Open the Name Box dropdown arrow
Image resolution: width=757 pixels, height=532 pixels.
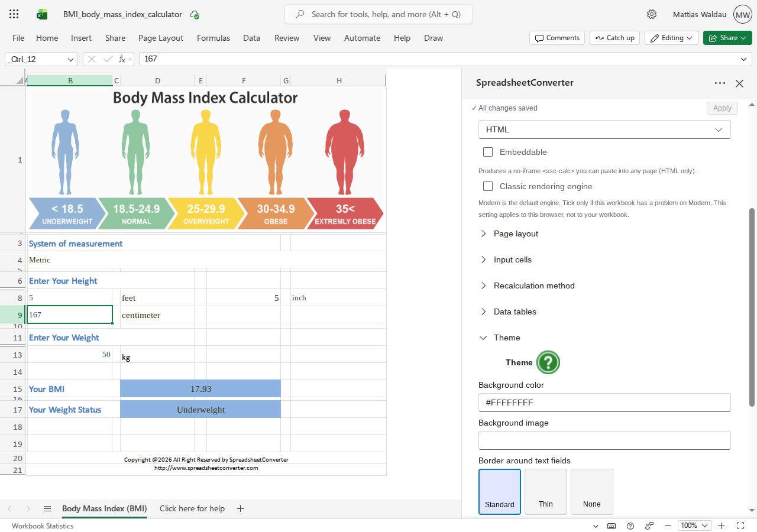72,59
